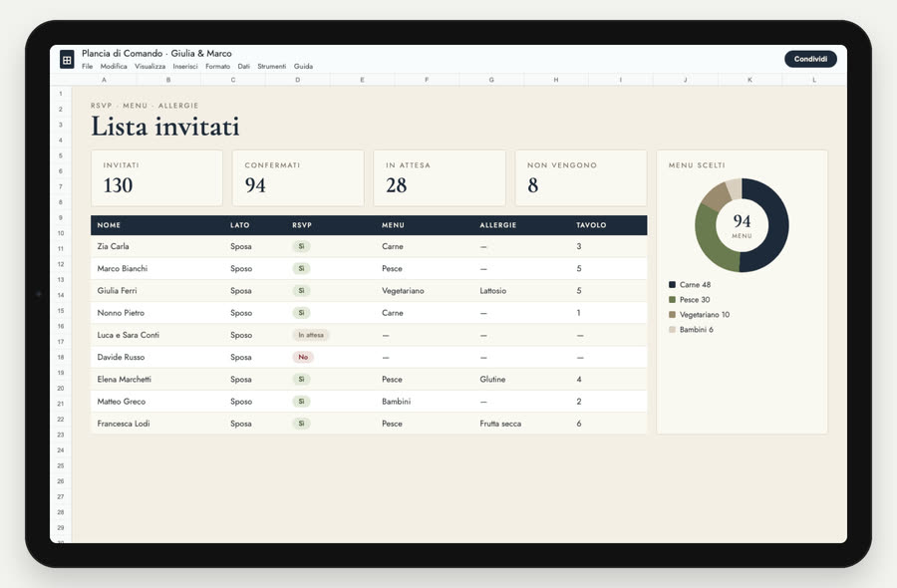Click the Menu scelti chart title
The image size is (897, 588).
[697, 165]
